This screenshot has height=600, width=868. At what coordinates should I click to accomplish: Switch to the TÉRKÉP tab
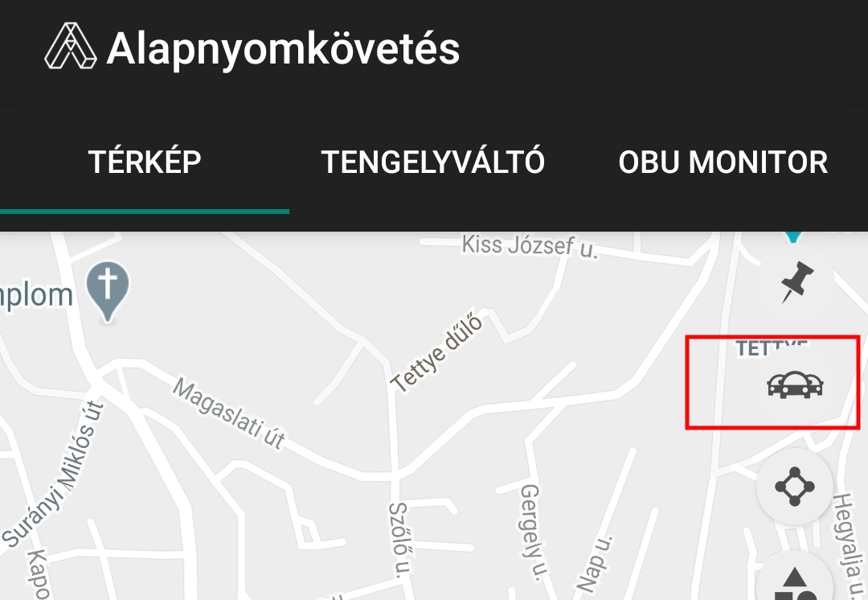(145, 162)
